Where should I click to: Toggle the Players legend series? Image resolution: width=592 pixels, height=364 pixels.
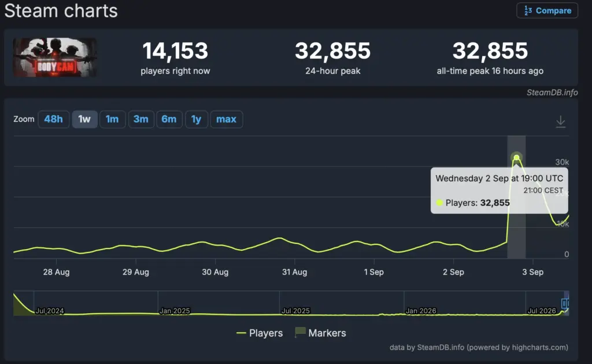pyautogui.click(x=260, y=333)
